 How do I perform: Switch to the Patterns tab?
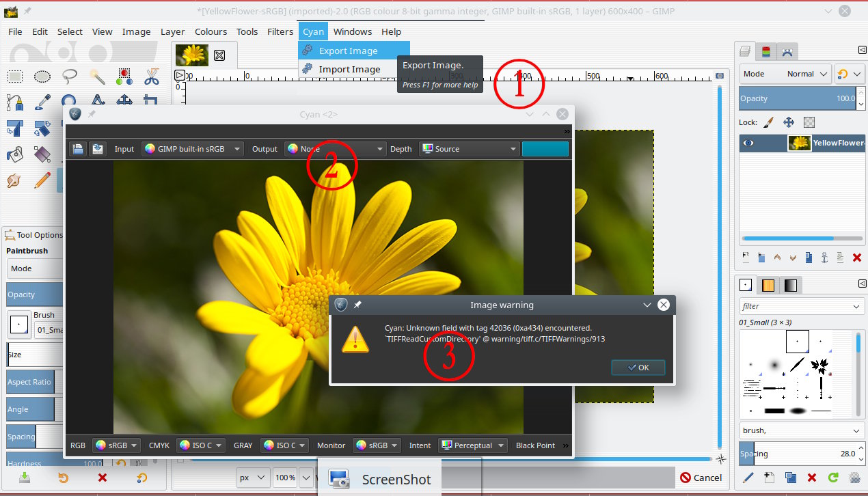point(768,285)
